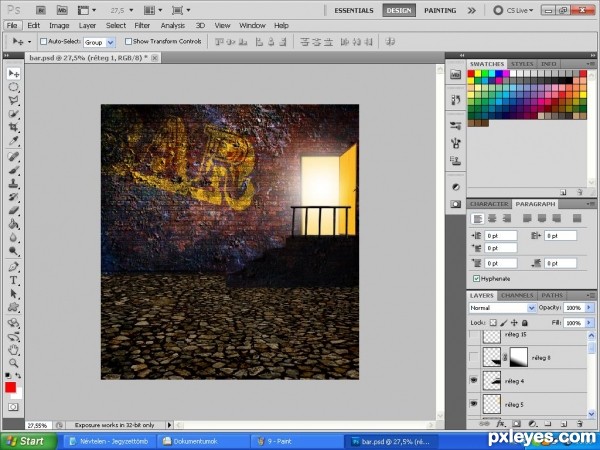
Task: Click the red foreground color swatch
Action: click(11, 387)
